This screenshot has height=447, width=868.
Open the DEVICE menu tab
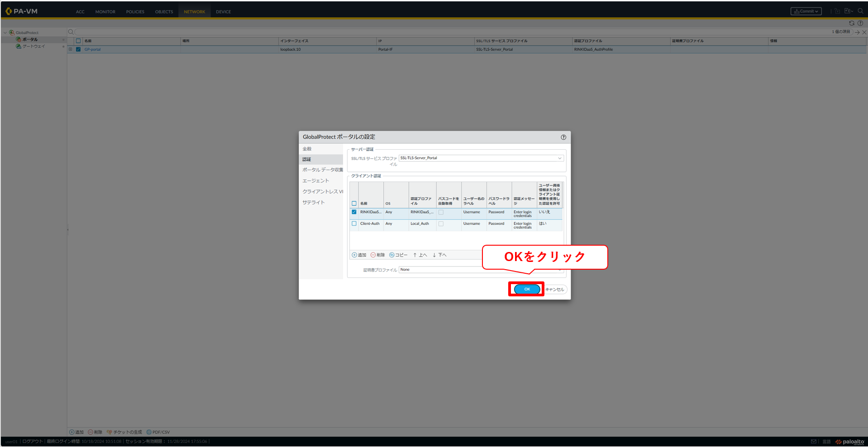[x=223, y=12]
